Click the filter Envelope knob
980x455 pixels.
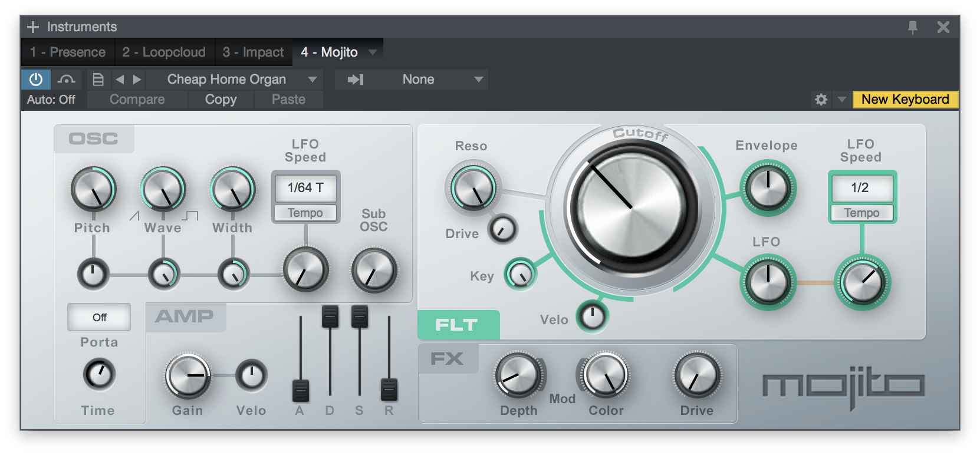point(768,188)
